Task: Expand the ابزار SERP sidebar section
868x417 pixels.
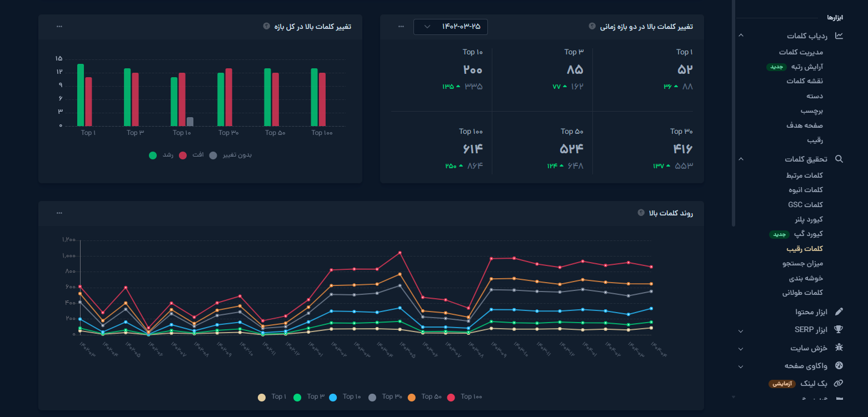Action: pos(741,331)
